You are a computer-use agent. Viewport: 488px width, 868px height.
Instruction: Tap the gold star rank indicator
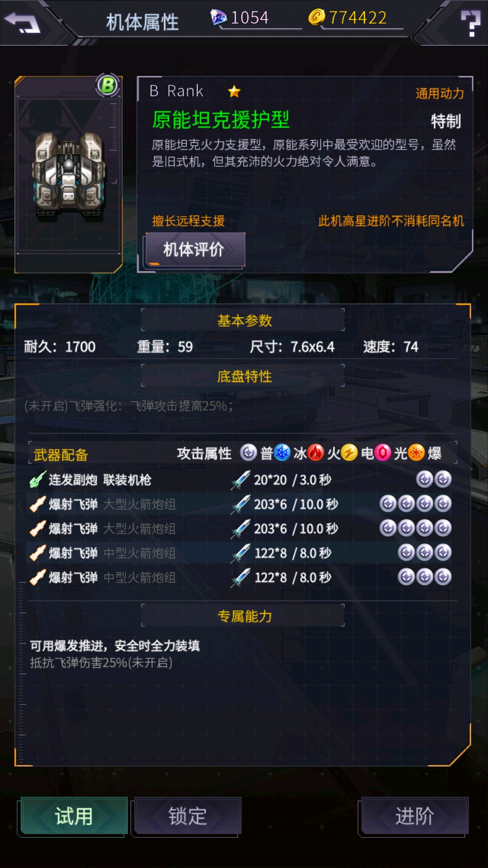point(234,92)
